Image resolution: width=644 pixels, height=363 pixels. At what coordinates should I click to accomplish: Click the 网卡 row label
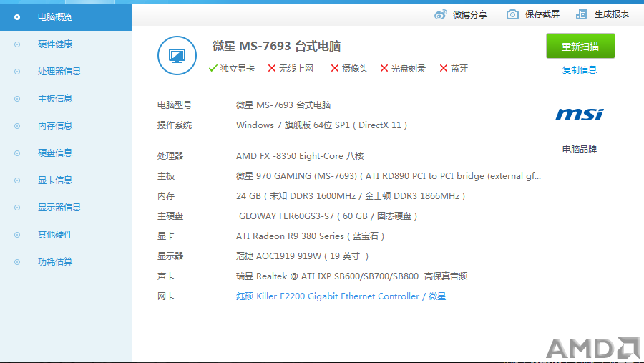(x=166, y=296)
